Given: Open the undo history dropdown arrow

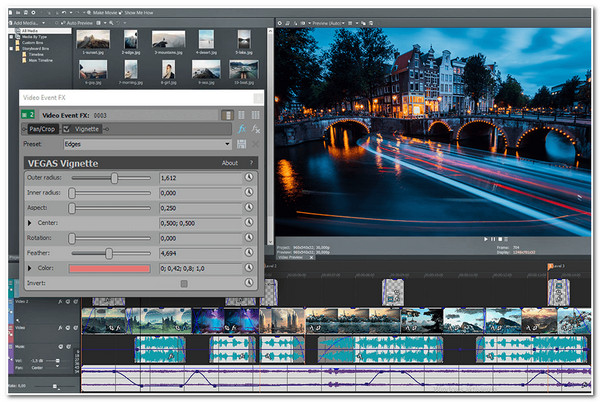Looking at the screenshot, I should point(71,13).
